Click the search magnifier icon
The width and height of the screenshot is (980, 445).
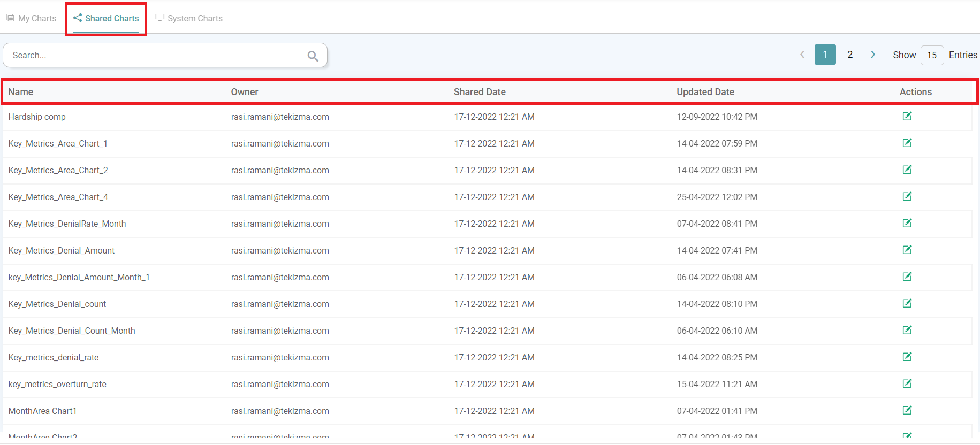coord(313,56)
